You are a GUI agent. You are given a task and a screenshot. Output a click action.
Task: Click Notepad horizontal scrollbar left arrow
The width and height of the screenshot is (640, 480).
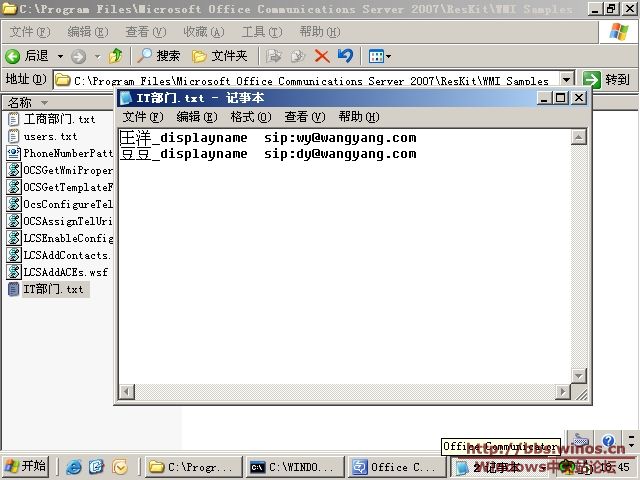(126, 392)
